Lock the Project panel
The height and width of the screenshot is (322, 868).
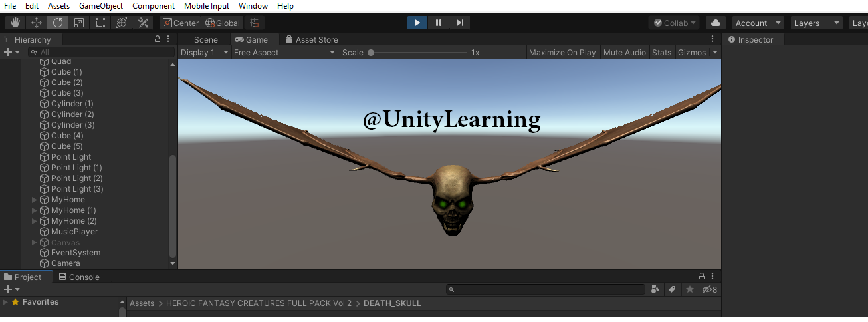pyautogui.click(x=701, y=277)
